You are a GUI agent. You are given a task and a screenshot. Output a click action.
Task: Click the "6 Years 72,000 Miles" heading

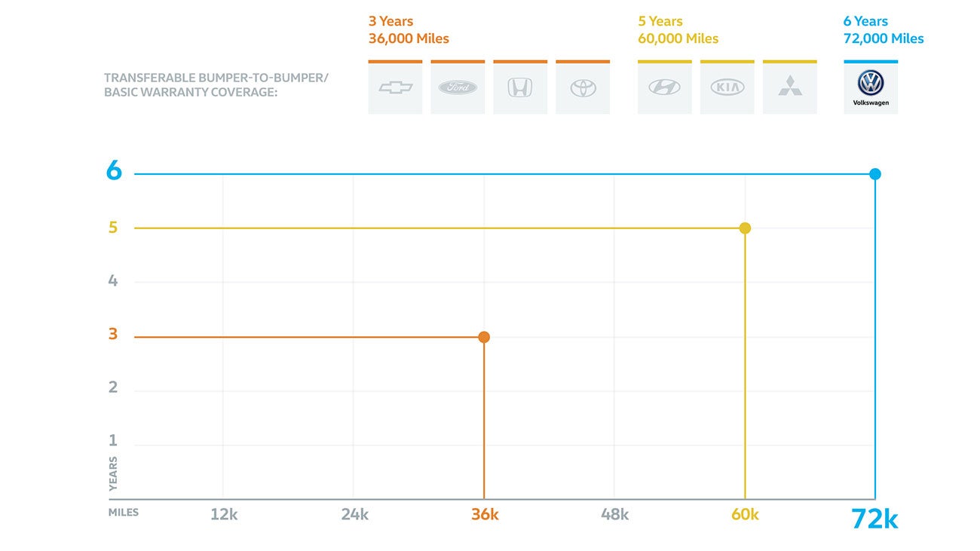coord(884,30)
